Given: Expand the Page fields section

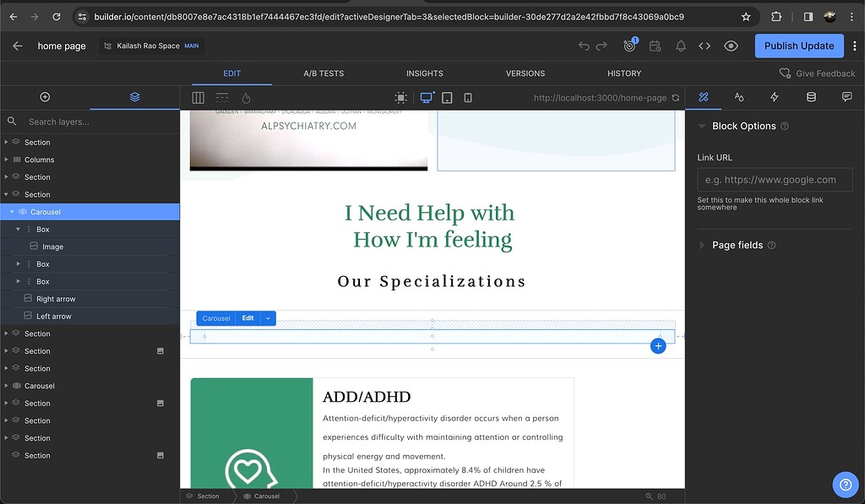Looking at the screenshot, I should (x=701, y=245).
